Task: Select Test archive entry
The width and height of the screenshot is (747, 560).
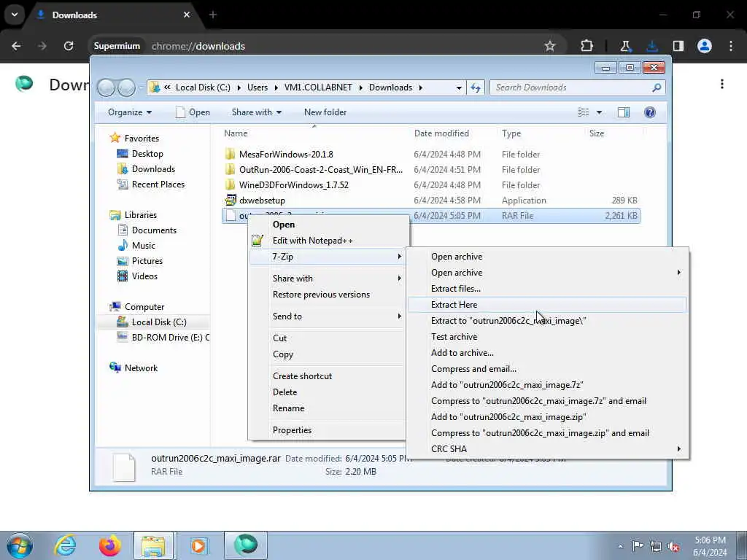Action: pyautogui.click(x=547, y=337)
